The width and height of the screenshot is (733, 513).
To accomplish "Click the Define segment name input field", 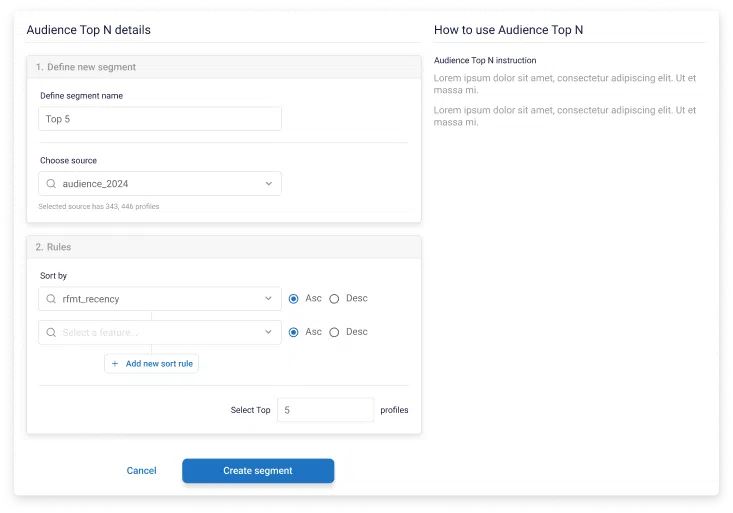I will click(160, 119).
